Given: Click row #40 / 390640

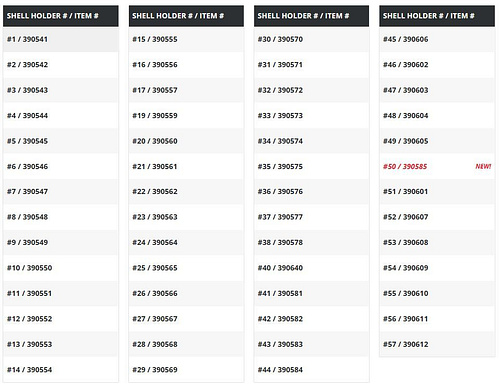Looking at the screenshot, I should coord(311,268).
